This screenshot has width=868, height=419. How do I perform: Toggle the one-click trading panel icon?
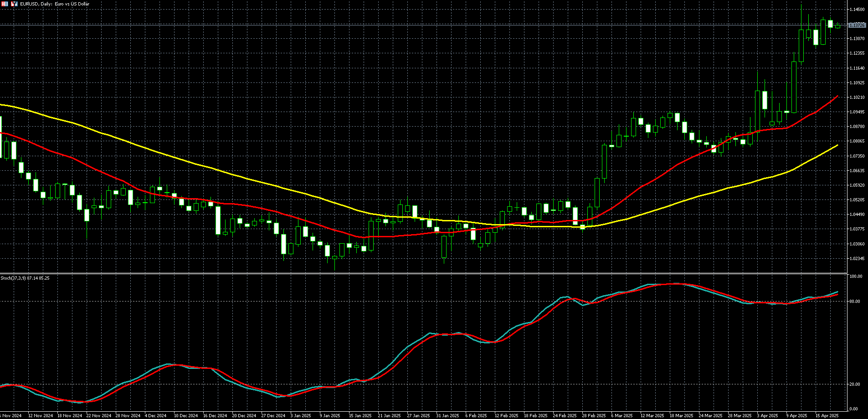(14, 4)
